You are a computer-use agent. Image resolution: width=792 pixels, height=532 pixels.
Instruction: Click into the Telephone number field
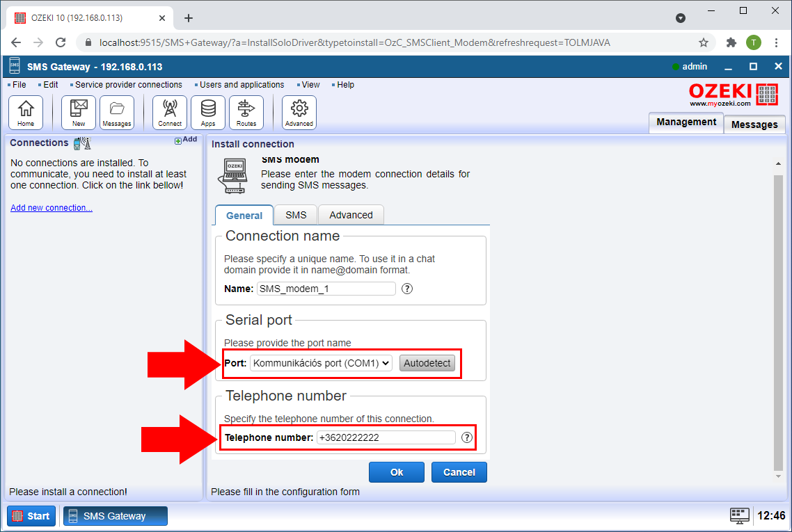point(386,437)
